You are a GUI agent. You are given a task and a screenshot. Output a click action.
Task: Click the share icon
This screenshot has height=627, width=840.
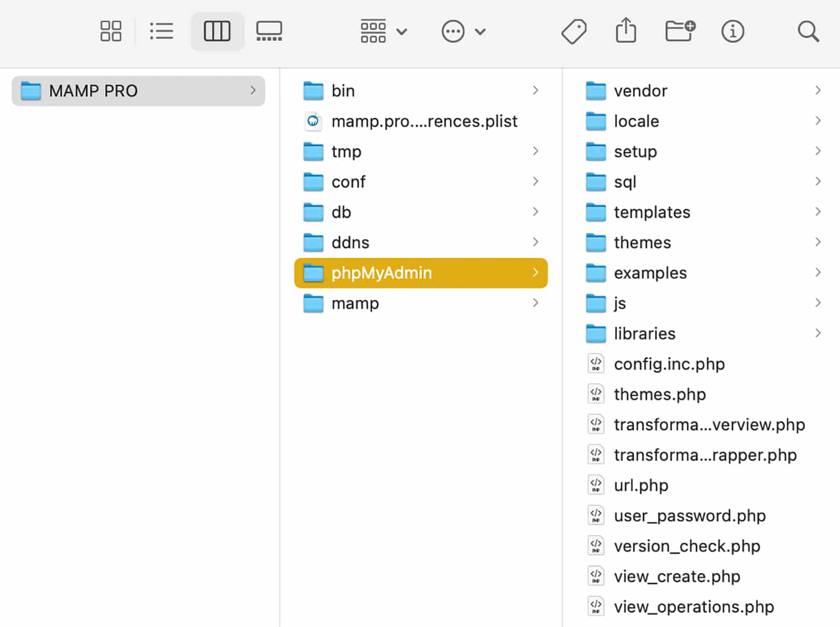[626, 31]
